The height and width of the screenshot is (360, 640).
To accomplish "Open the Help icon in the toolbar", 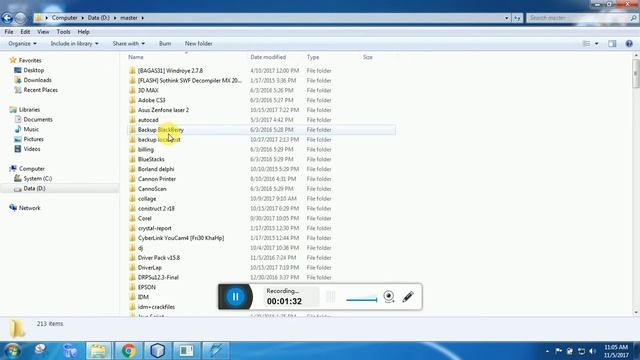I will 629,44.
